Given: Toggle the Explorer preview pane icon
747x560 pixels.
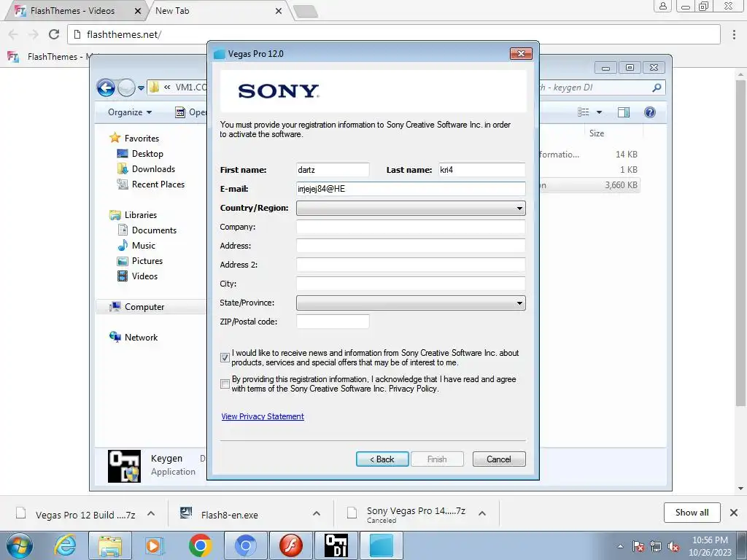Looking at the screenshot, I should [623, 112].
